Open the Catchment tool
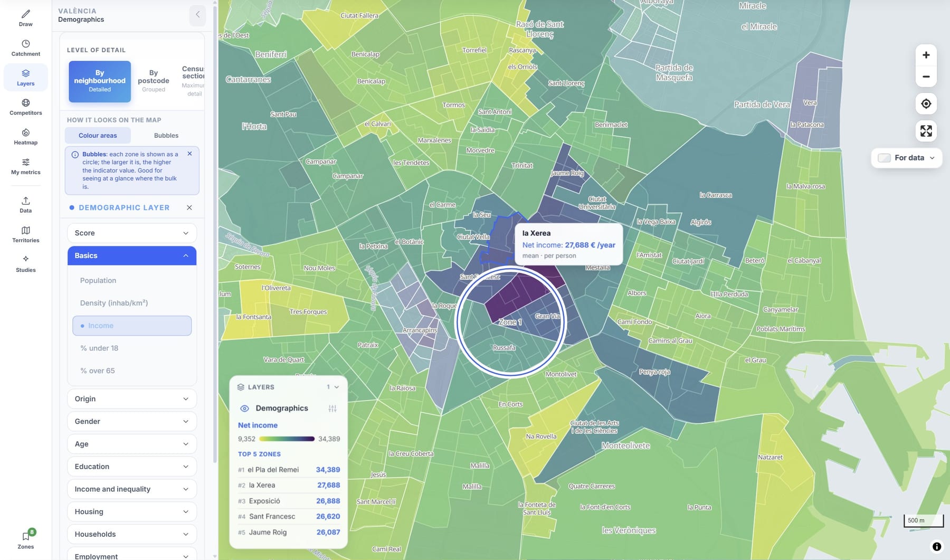The width and height of the screenshot is (950, 560). 25,48
